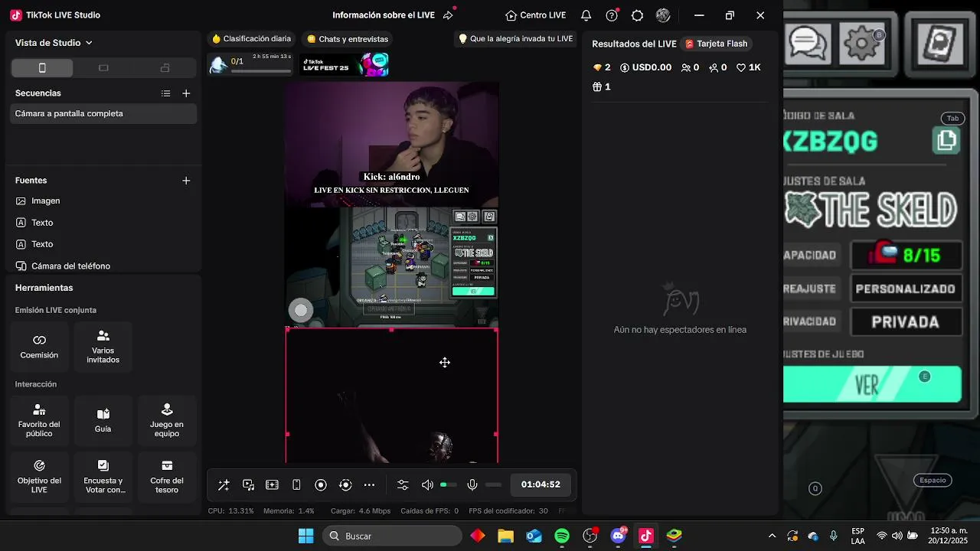This screenshot has height=551, width=980.
Task: Click the diamonds count 2
Action: (602, 67)
